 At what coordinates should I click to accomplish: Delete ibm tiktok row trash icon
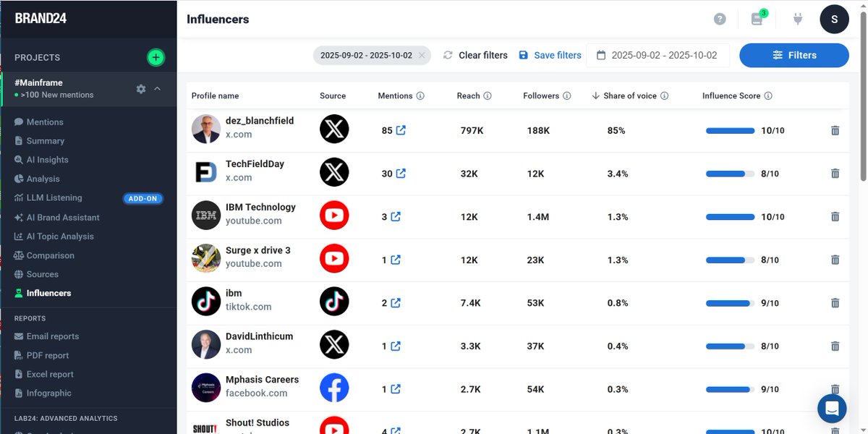point(835,303)
